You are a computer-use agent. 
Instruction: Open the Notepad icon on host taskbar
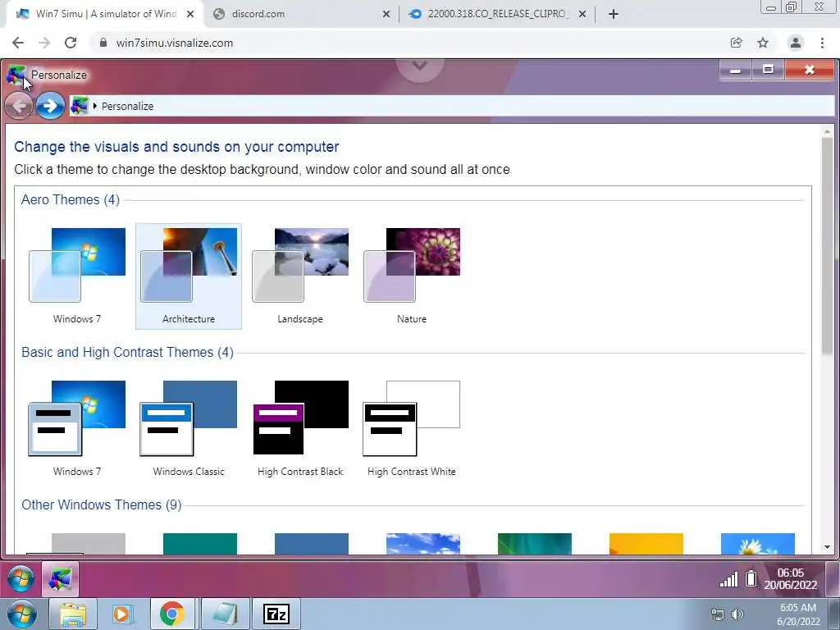coord(225,614)
